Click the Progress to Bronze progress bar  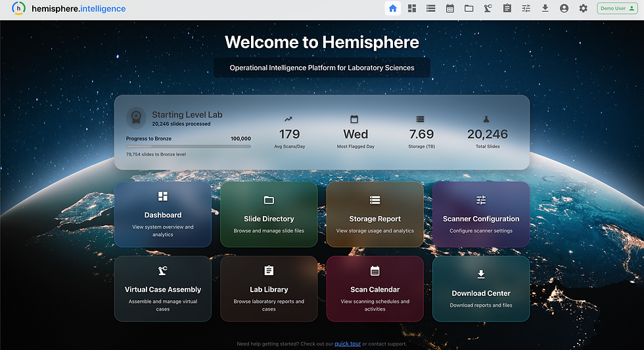pyautogui.click(x=188, y=146)
